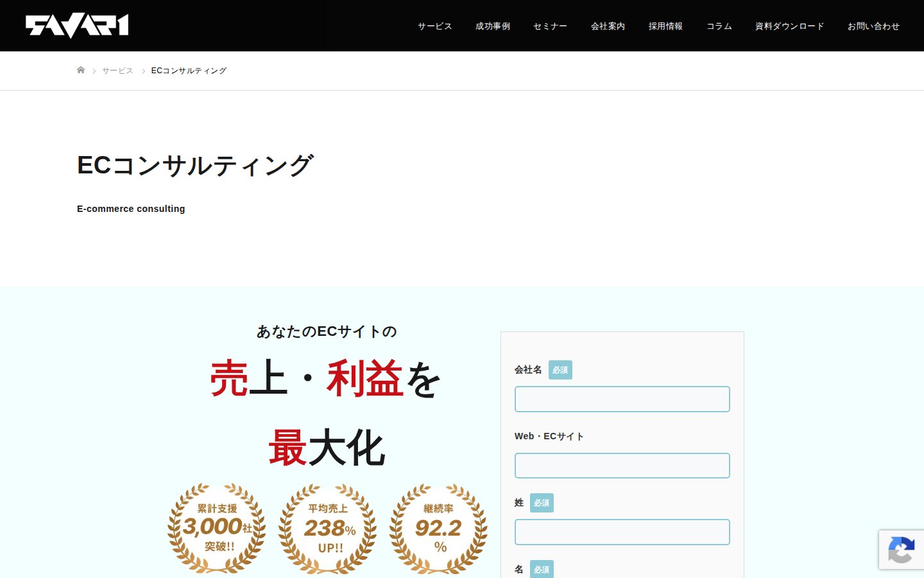
Task: Click the ECコンサルティング breadcrumb text
Action: pyautogui.click(x=189, y=71)
